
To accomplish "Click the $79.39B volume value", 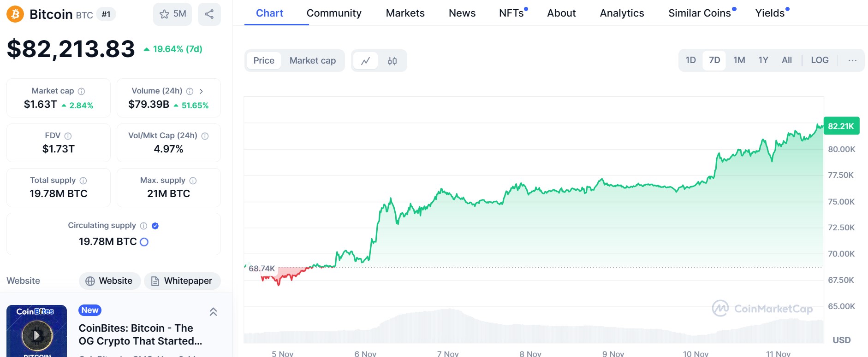I will (149, 105).
